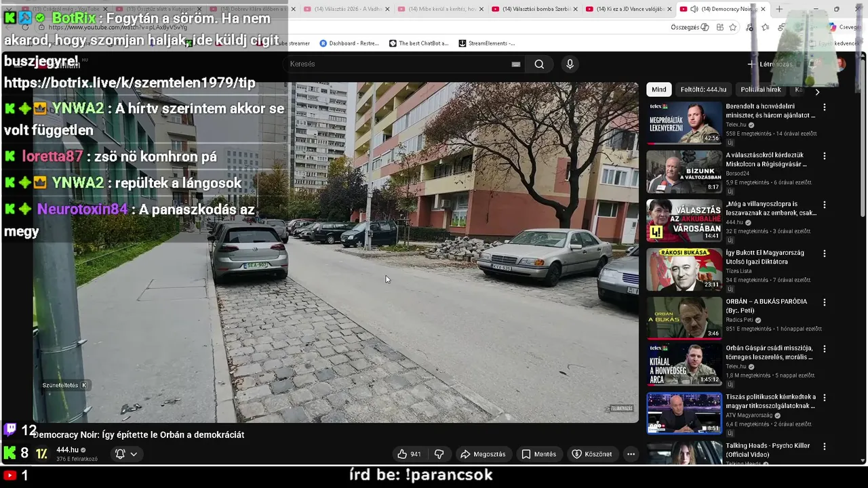
Task: Open Talking Heads Psycho Killer thumbnail
Action: click(x=684, y=453)
